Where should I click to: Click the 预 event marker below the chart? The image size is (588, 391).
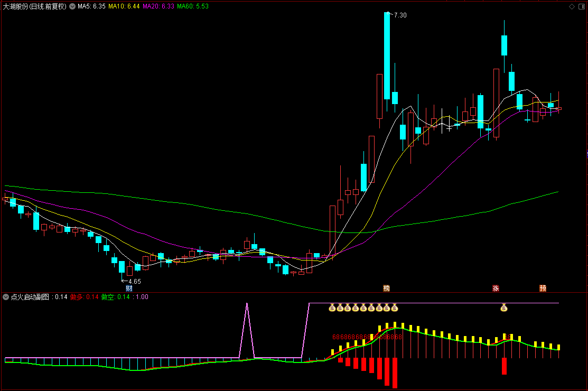point(543,288)
